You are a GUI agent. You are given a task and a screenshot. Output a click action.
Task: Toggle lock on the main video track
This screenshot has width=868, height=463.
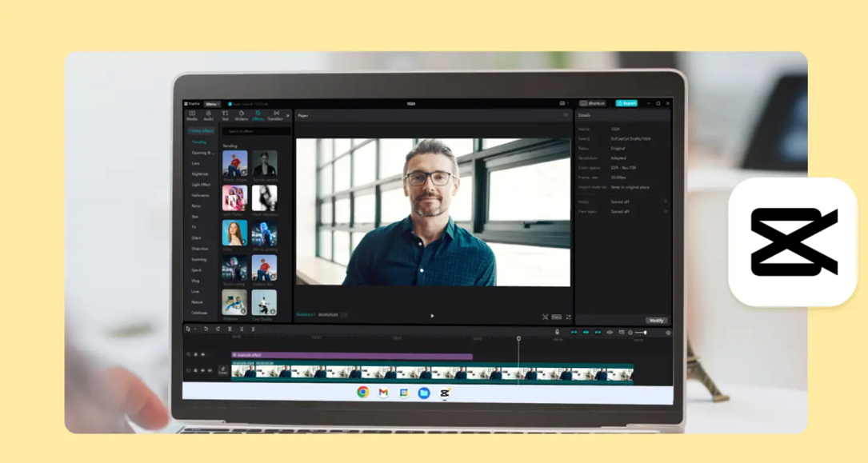(x=195, y=371)
